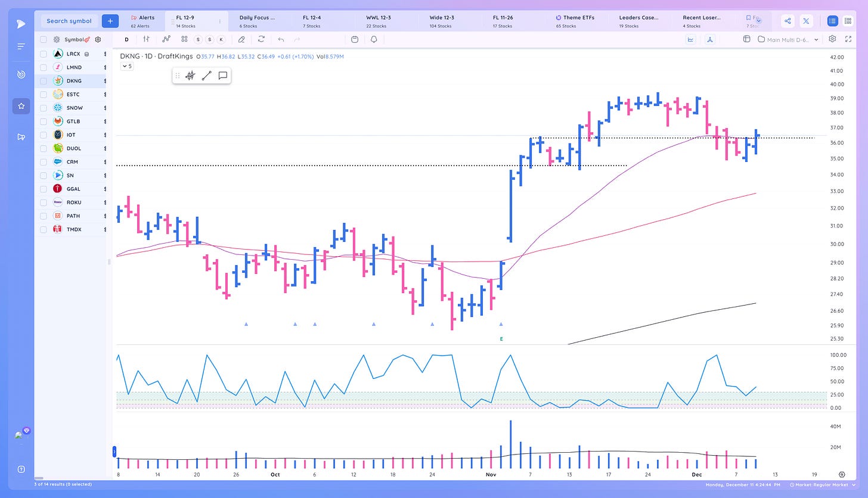The width and height of the screenshot is (868, 498).
Task: Open column settings gear left of Symbol
Action: pyautogui.click(x=57, y=39)
